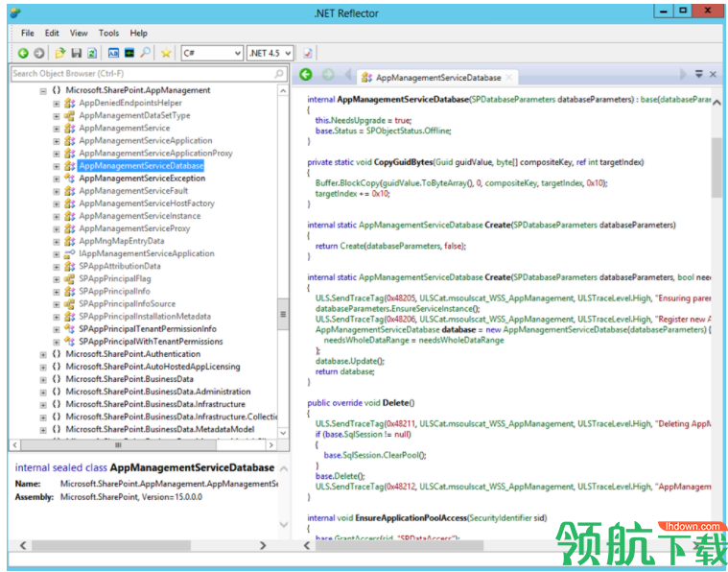This screenshot has width=728, height=572.
Task: Follow the SPDatabaseParameters link in constructor
Action: [513, 100]
